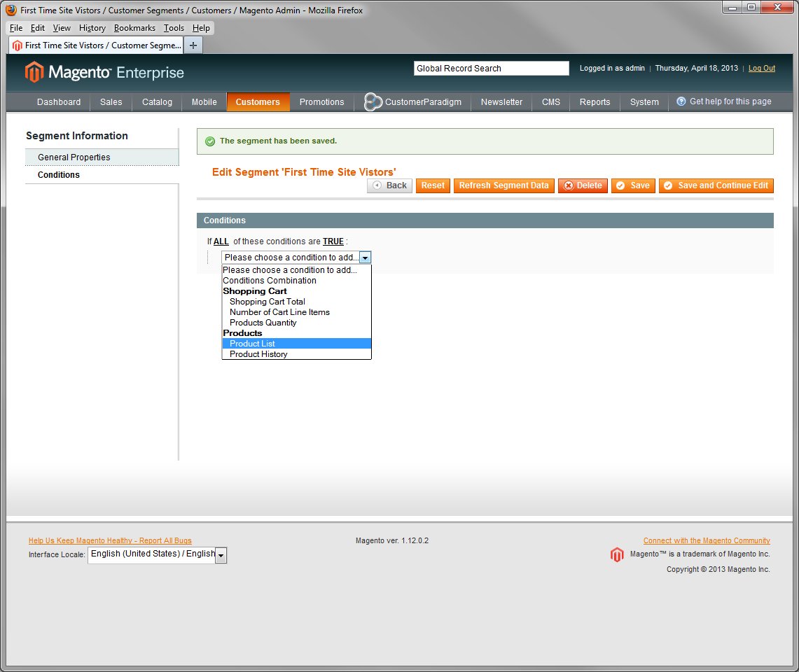Click the Firefox icon in title bar
Screen dimensions: 799x672
(x=11, y=10)
